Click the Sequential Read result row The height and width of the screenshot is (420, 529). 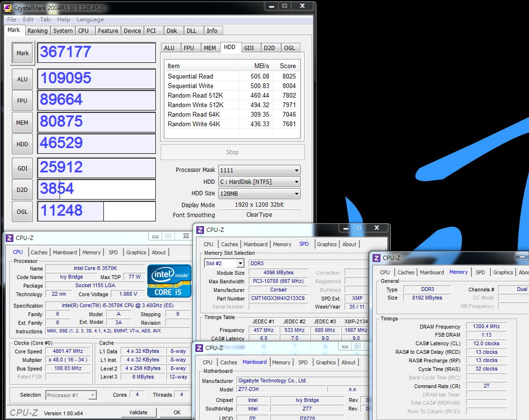pyautogui.click(x=232, y=76)
